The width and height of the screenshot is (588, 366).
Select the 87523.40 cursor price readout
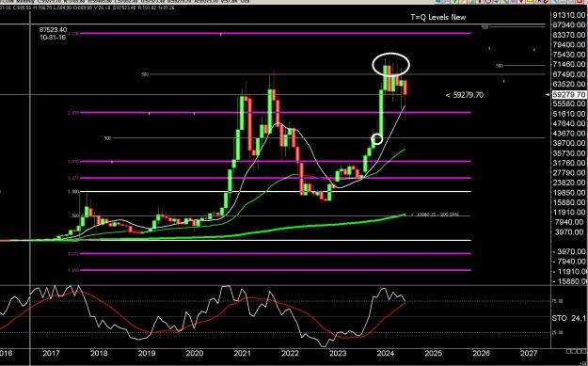click(x=54, y=30)
